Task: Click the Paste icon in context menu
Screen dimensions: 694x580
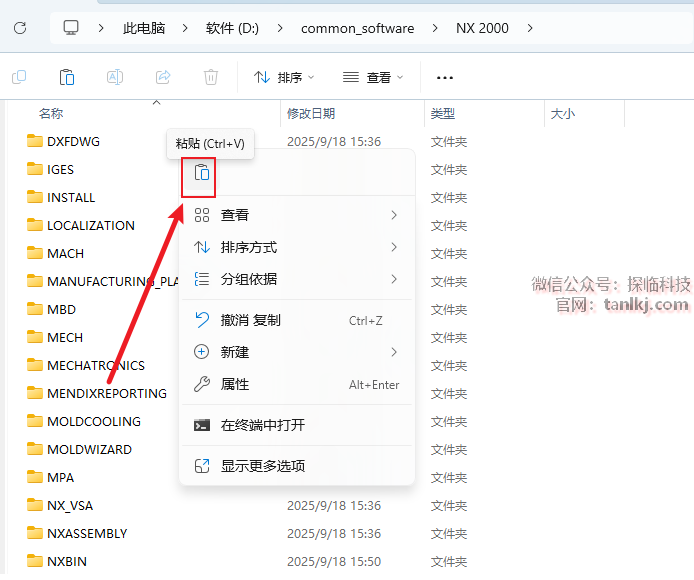Action: 202,173
